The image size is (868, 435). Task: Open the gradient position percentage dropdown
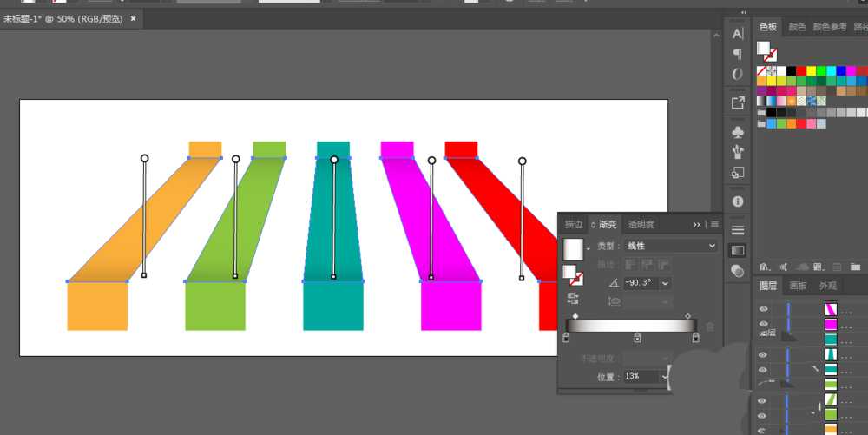point(665,377)
